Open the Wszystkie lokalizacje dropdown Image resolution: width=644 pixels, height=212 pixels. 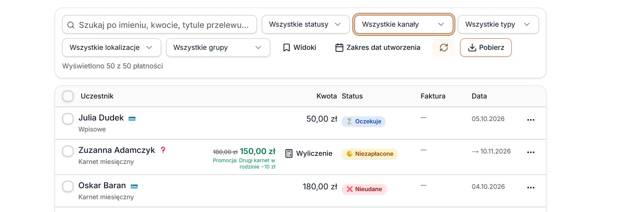[x=112, y=47]
